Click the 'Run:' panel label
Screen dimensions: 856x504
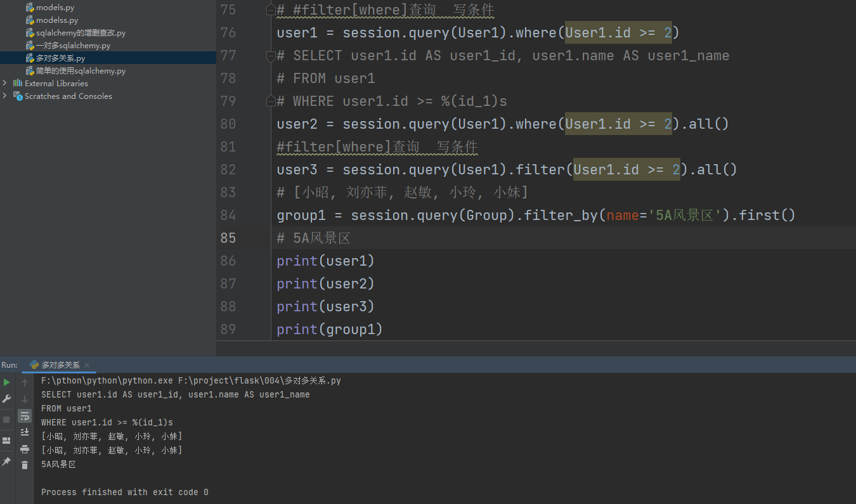pos(10,365)
